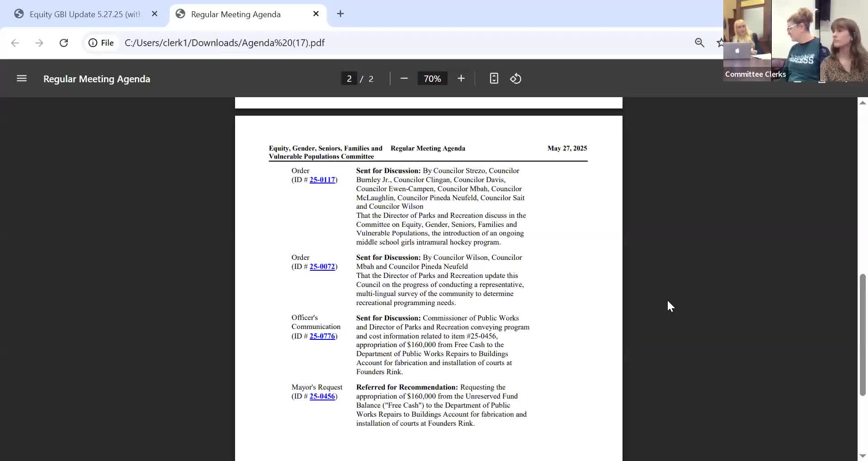Image resolution: width=868 pixels, height=461 pixels.
Task: View site information File icon
Action: tap(101, 43)
